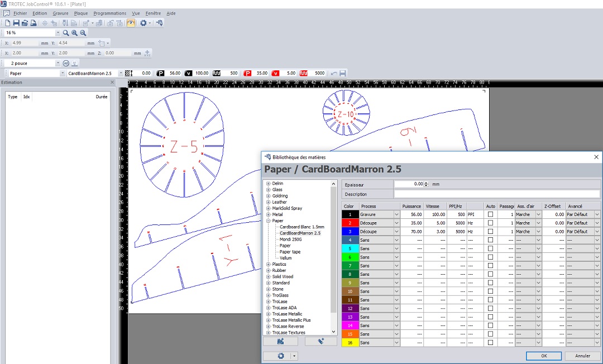Open the Plaque menu
Viewport: 603px width, 364px height.
pyautogui.click(x=81, y=13)
